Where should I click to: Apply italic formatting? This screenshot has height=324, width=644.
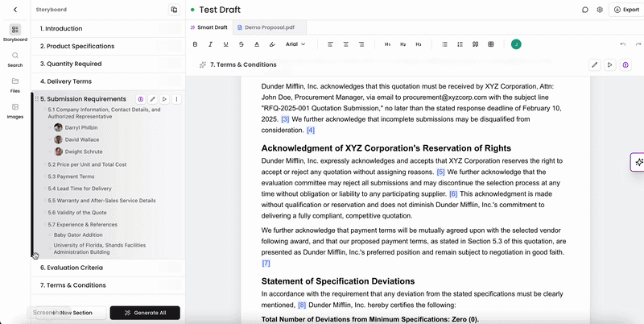pyautogui.click(x=210, y=44)
